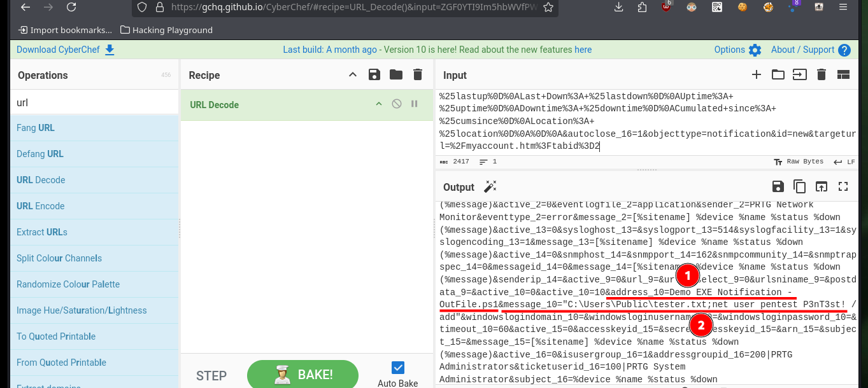
Task: Copy raw output to clipboard icon
Action: tap(799, 186)
